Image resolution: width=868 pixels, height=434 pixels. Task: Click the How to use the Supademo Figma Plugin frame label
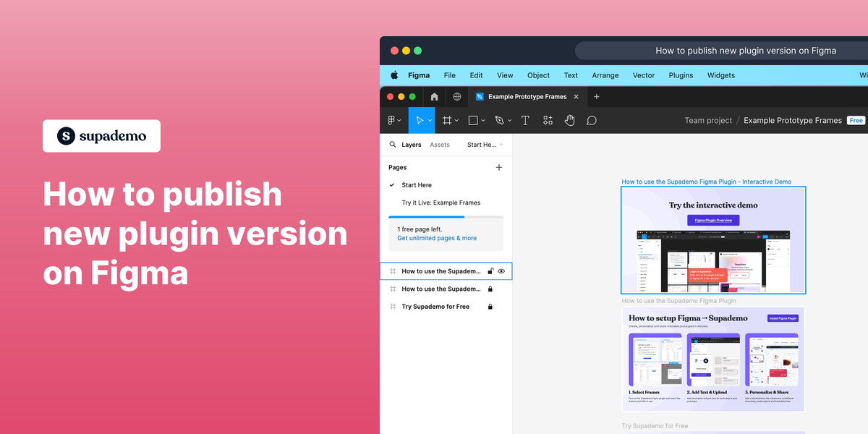(x=679, y=301)
